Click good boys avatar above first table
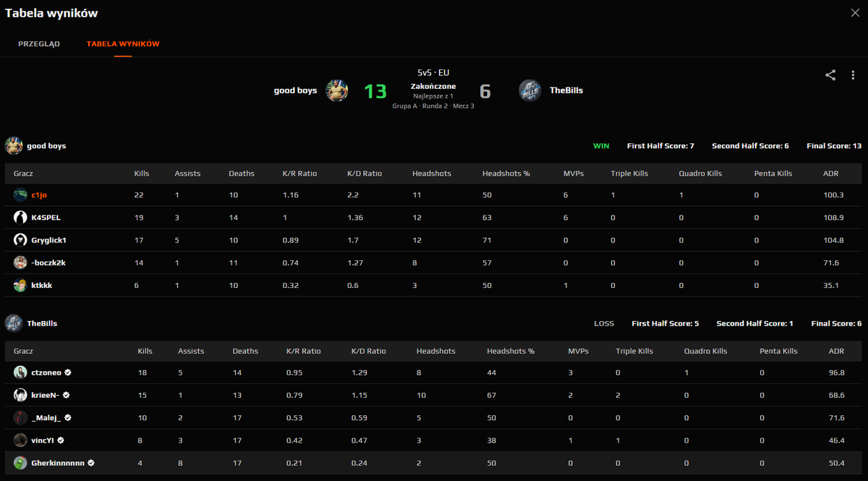 point(14,145)
